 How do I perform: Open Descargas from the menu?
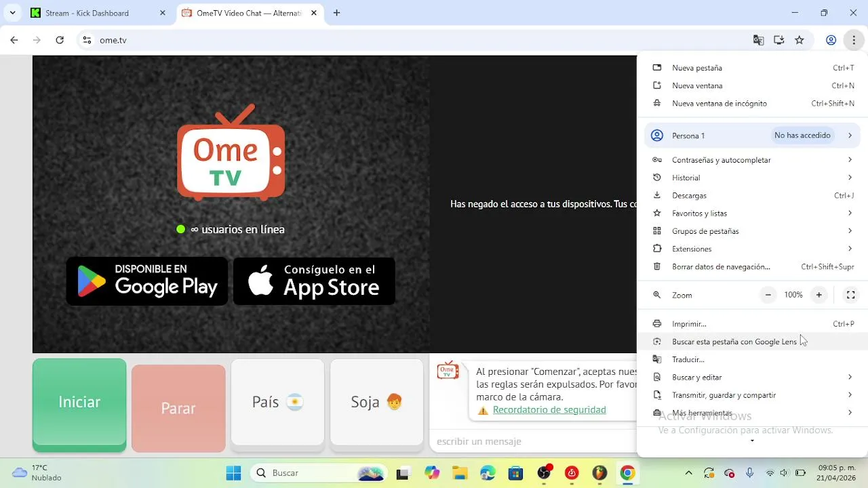pos(753,195)
